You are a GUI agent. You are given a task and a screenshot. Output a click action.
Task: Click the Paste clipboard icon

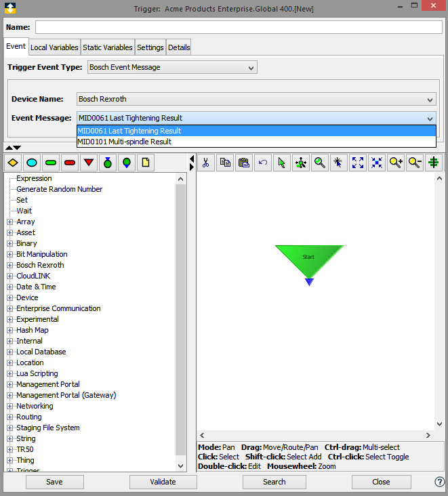244,163
